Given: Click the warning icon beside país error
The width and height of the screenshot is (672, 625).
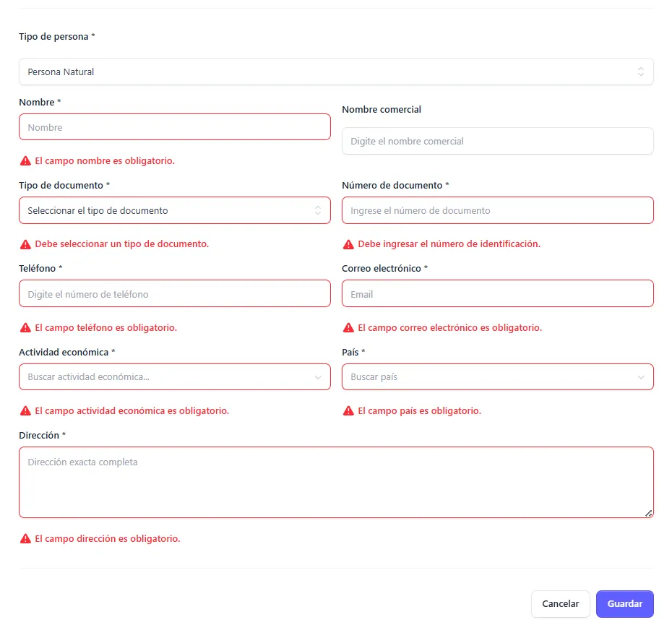Looking at the screenshot, I should (x=348, y=411).
